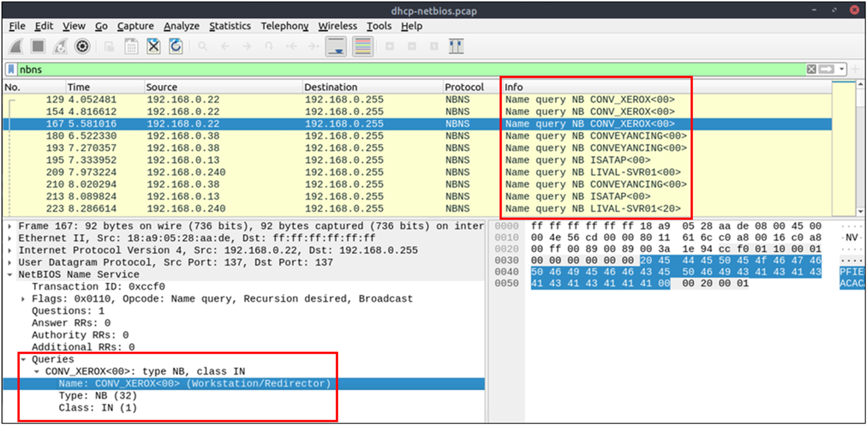Open recent display filters dropdown
Screen dimensions: 868x426
pyautogui.click(x=842, y=70)
